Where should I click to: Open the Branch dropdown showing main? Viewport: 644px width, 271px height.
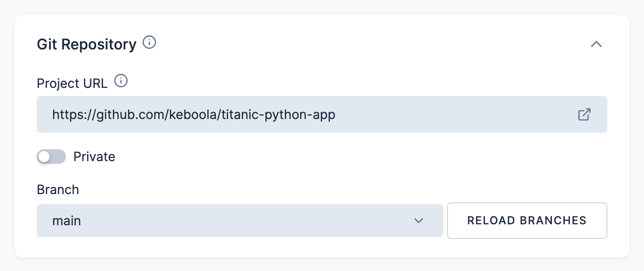point(240,221)
